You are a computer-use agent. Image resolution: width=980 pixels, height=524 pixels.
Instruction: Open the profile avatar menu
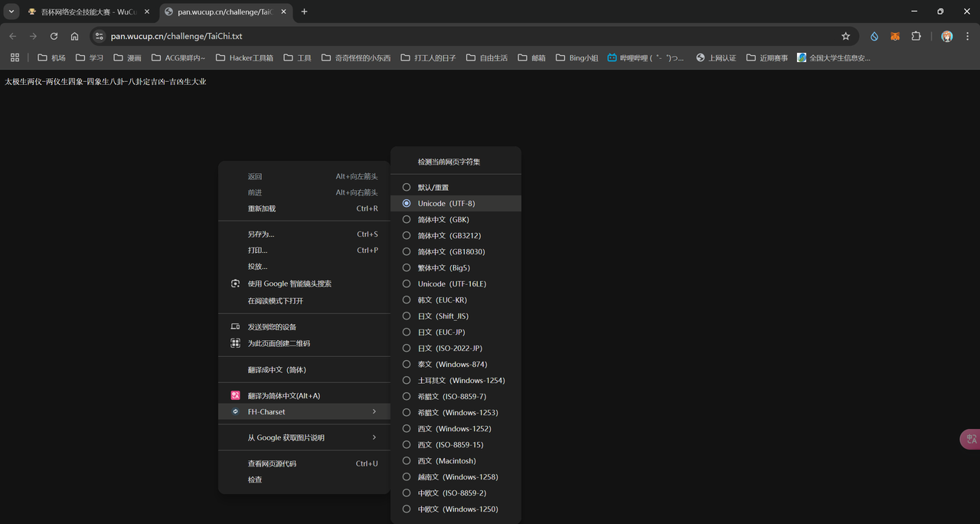(947, 36)
